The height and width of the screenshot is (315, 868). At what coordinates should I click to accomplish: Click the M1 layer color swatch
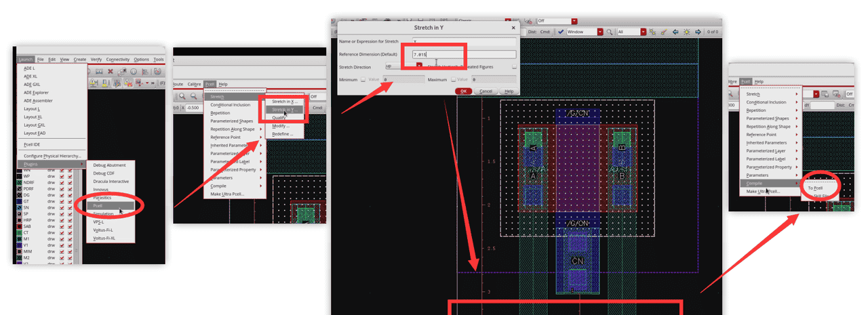tap(19, 240)
